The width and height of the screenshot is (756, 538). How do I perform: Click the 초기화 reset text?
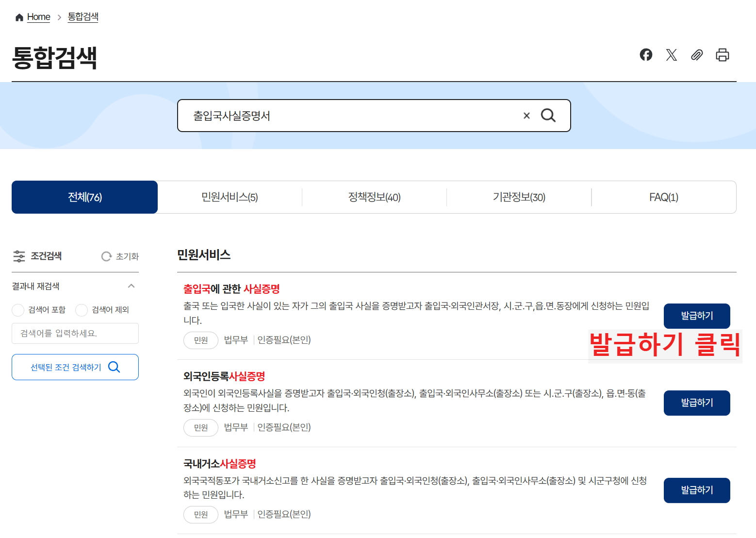127,256
